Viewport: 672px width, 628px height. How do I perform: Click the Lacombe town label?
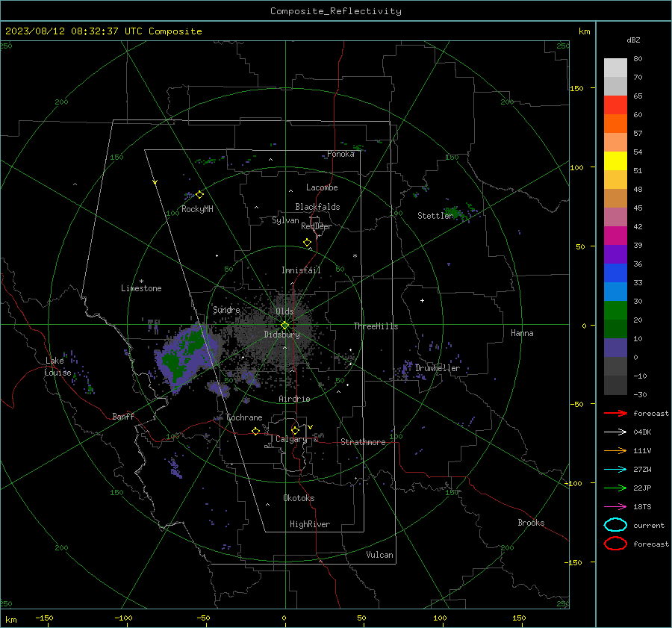[x=322, y=187]
